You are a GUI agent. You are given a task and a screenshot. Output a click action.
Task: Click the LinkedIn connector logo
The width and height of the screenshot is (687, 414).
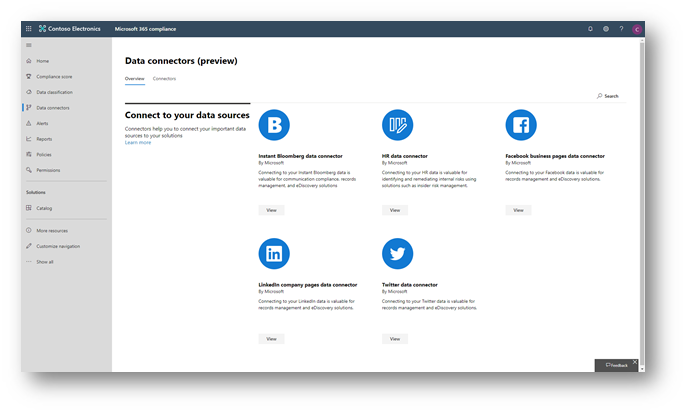pyautogui.click(x=274, y=254)
